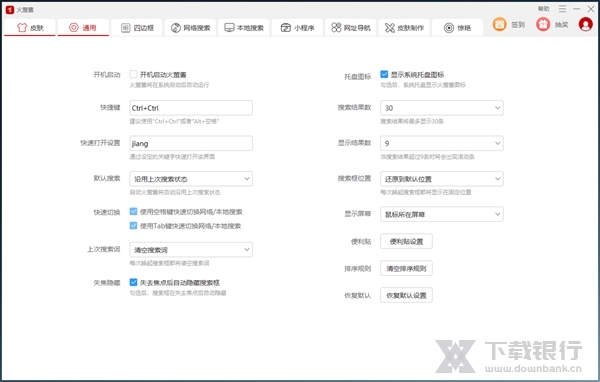Click the 搜索框位置 row label

point(354,178)
